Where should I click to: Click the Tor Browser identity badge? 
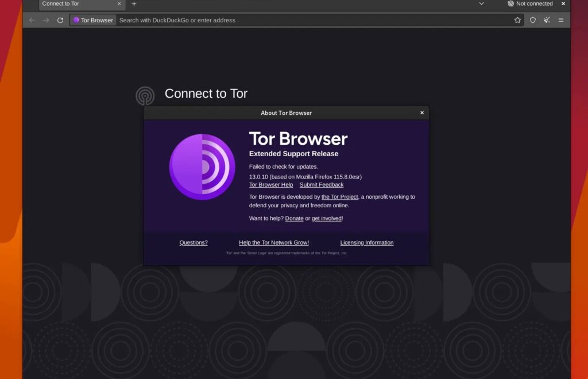click(93, 20)
